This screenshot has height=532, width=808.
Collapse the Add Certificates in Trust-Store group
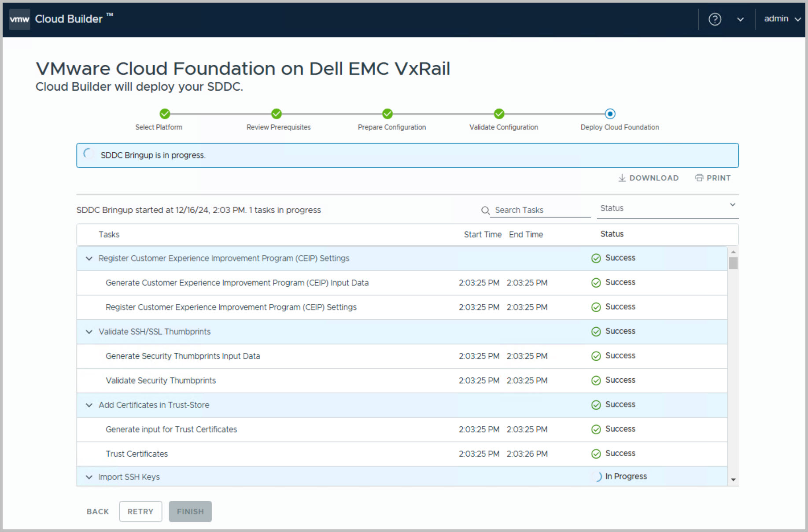(89, 405)
